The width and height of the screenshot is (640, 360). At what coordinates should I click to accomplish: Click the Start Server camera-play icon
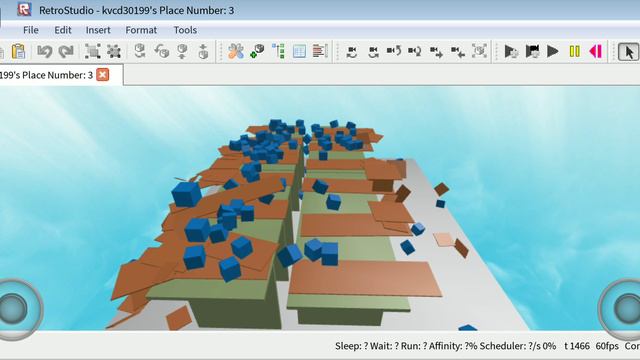pyautogui.click(x=533, y=51)
